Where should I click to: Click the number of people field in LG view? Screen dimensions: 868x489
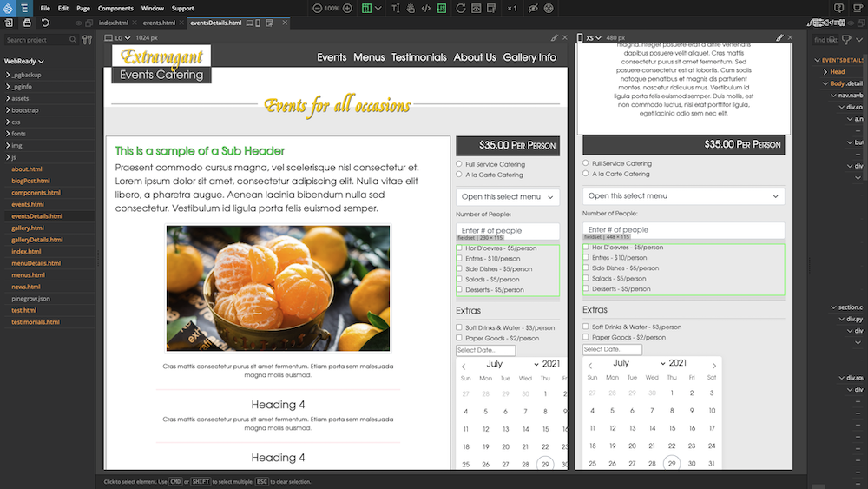[x=507, y=230]
